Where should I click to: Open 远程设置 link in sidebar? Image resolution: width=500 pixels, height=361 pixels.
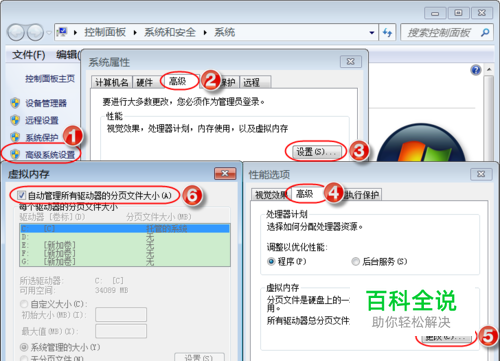pyautogui.click(x=42, y=120)
